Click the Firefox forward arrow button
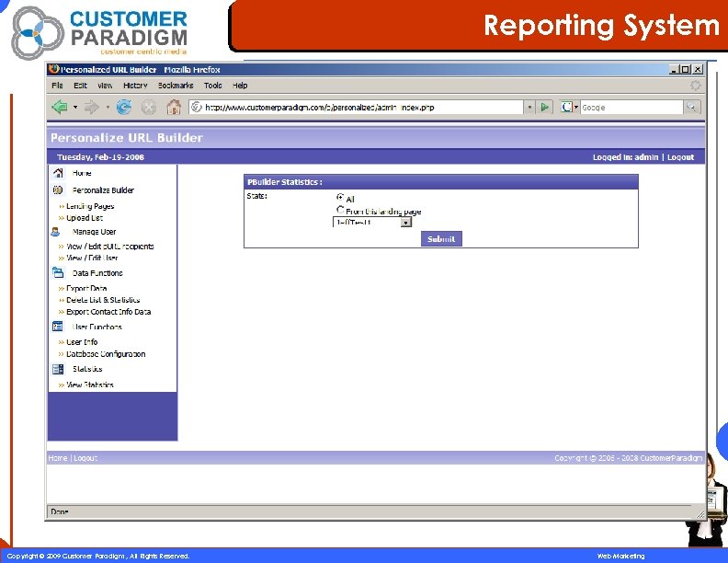The width and height of the screenshot is (728, 563). (x=92, y=108)
